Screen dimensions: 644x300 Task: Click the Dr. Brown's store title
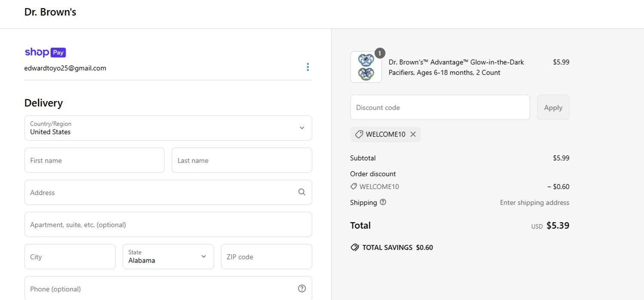click(50, 12)
